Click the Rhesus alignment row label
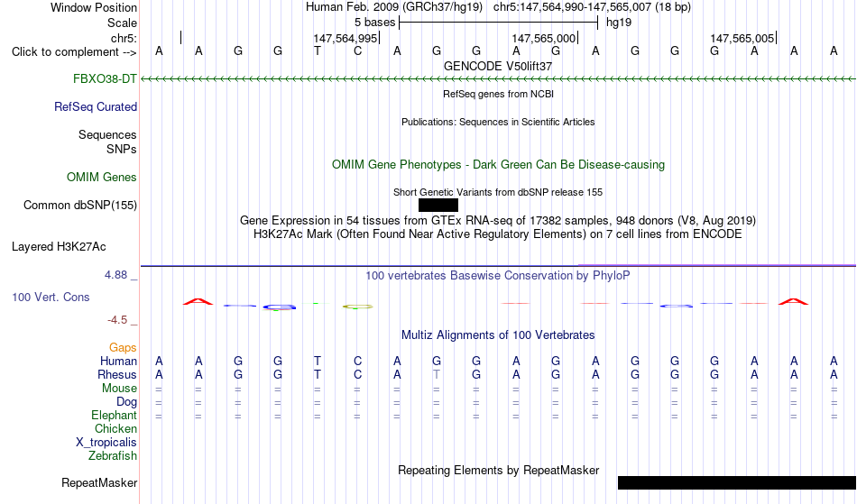The image size is (857, 504). click(117, 374)
